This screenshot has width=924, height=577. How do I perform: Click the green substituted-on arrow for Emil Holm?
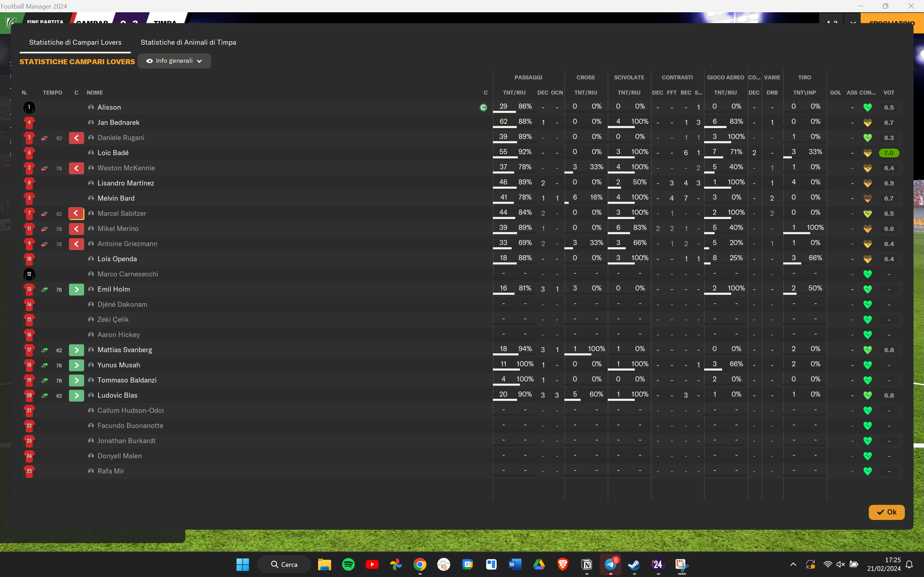[x=76, y=290]
